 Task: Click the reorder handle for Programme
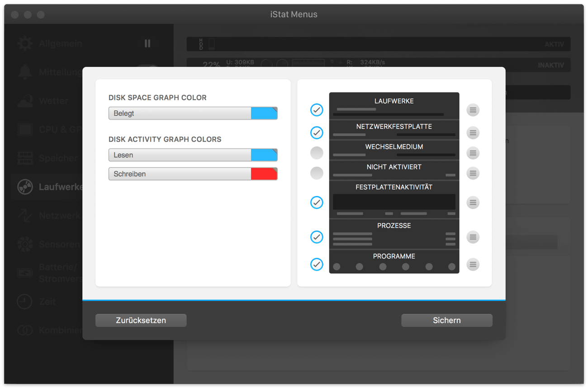pyautogui.click(x=473, y=264)
